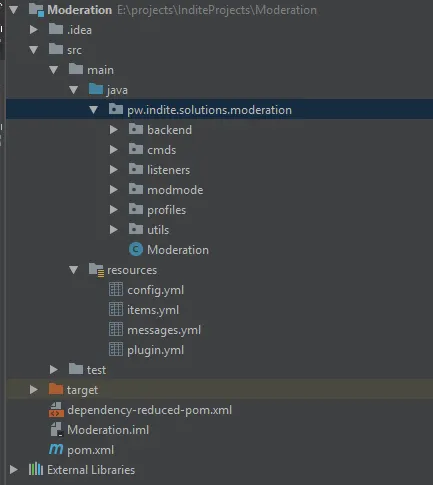Select the Maven pom.xml icon

coord(56,449)
